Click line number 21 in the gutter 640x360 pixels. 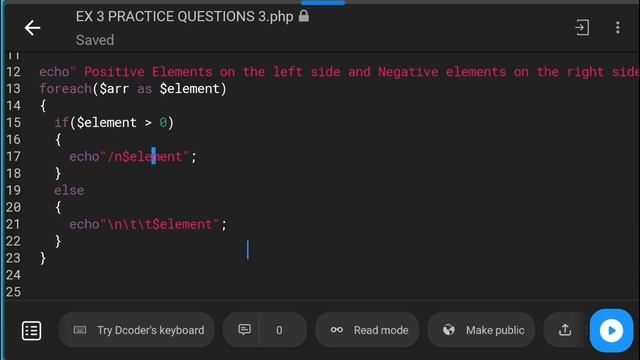(13, 224)
